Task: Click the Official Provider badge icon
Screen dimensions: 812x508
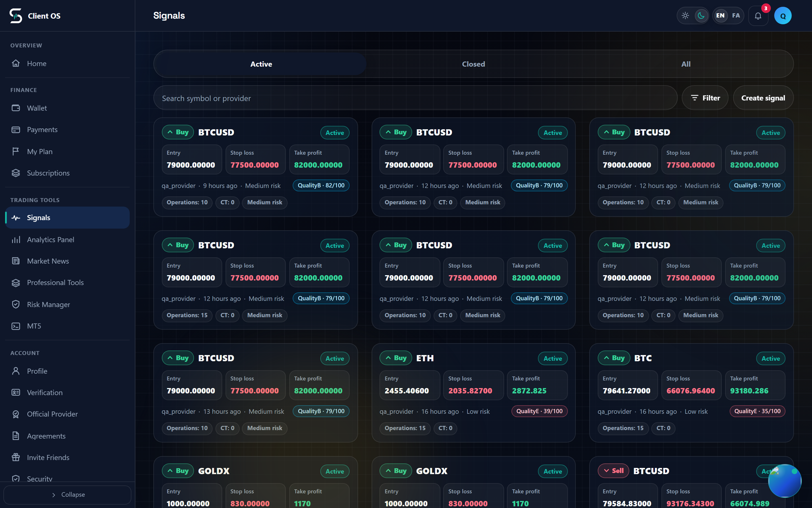Action: click(16, 414)
